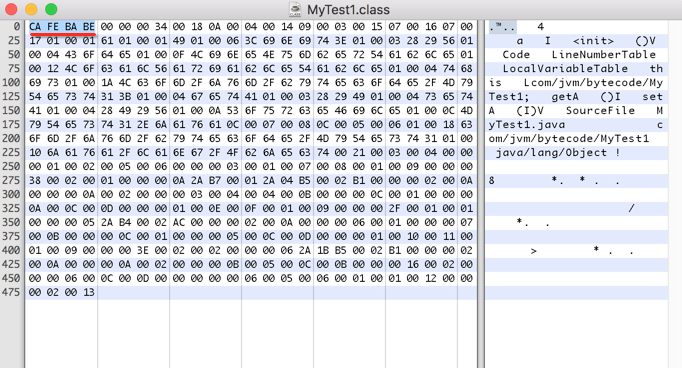This screenshot has width=682, height=368.
Task: Click hex group 4D 79 54 65 in row 200
Action: [x=350, y=138]
